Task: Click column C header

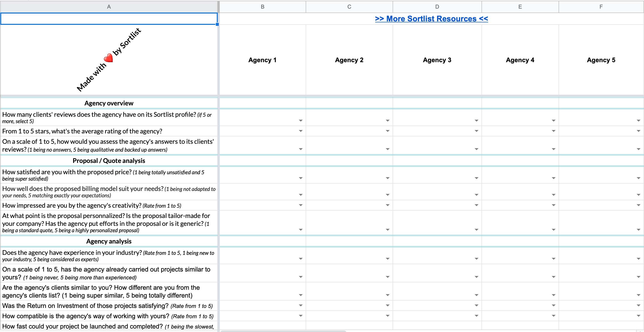Action: 349,7
